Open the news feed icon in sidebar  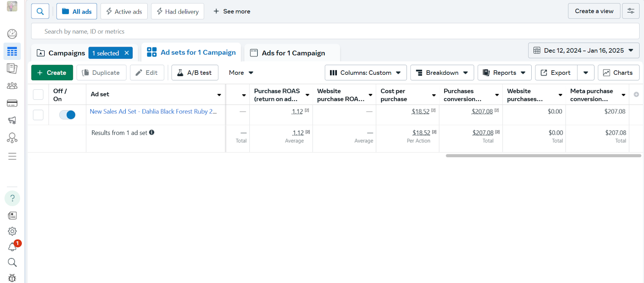[12, 215]
